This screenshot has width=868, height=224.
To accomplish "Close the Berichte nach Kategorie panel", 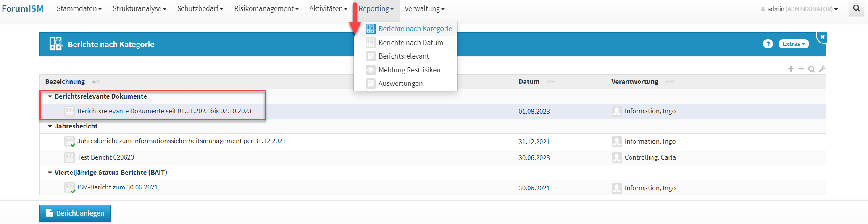I will [822, 37].
